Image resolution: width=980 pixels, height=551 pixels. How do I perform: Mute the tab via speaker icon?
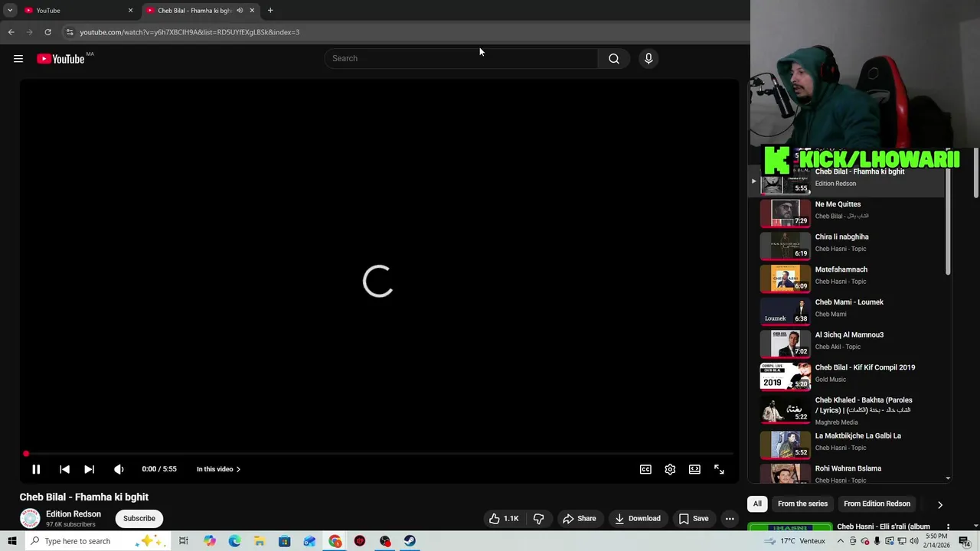pyautogui.click(x=240, y=11)
